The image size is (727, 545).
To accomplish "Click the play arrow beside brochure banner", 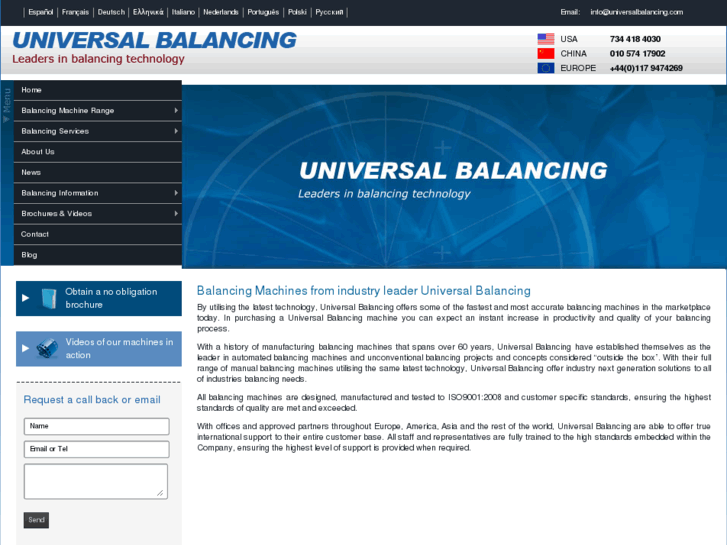I will 26,298.
